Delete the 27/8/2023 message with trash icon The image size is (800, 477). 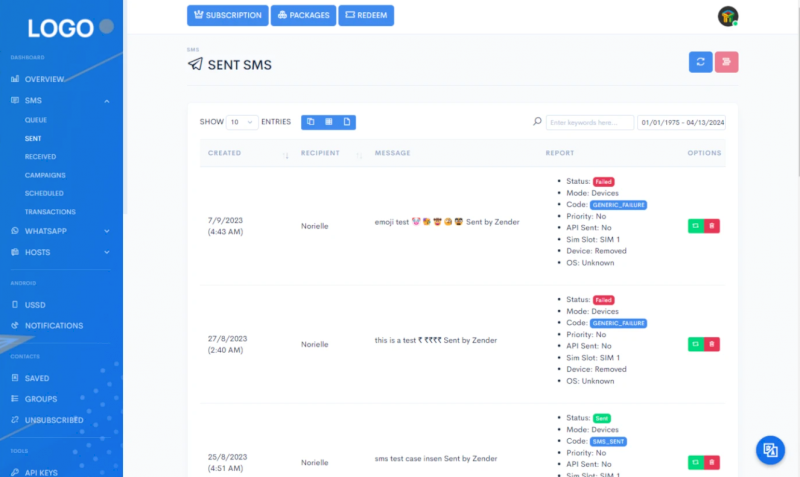tap(712, 344)
